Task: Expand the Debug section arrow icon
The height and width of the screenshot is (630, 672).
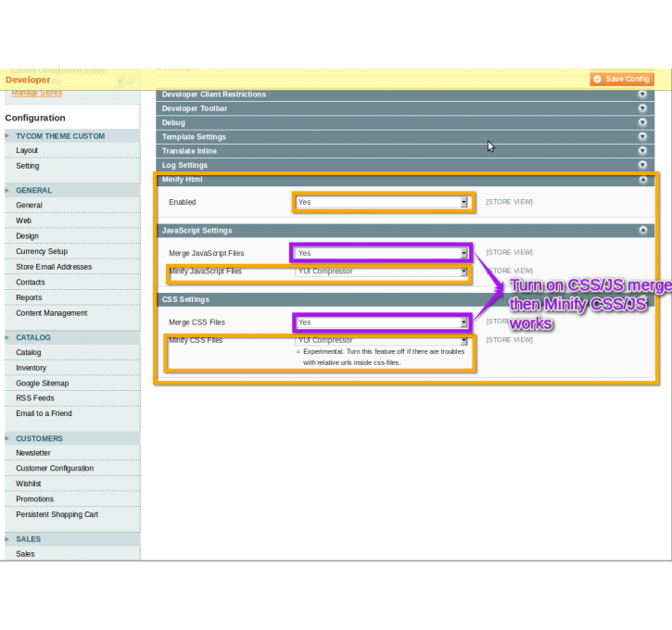Action: 642,122
